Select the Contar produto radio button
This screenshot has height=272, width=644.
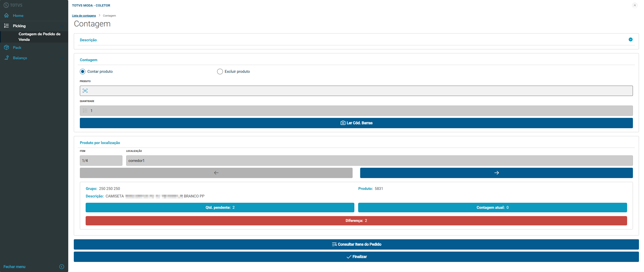pyautogui.click(x=83, y=72)
